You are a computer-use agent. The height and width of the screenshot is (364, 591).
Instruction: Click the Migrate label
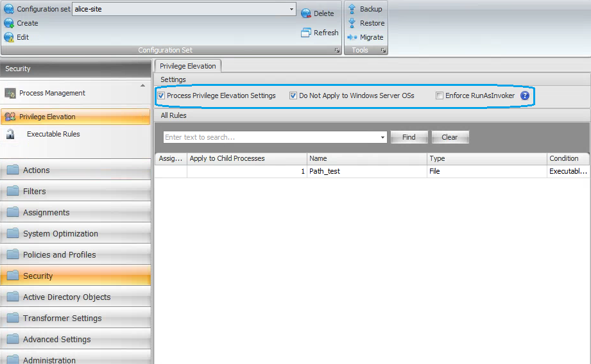[372, 37]
